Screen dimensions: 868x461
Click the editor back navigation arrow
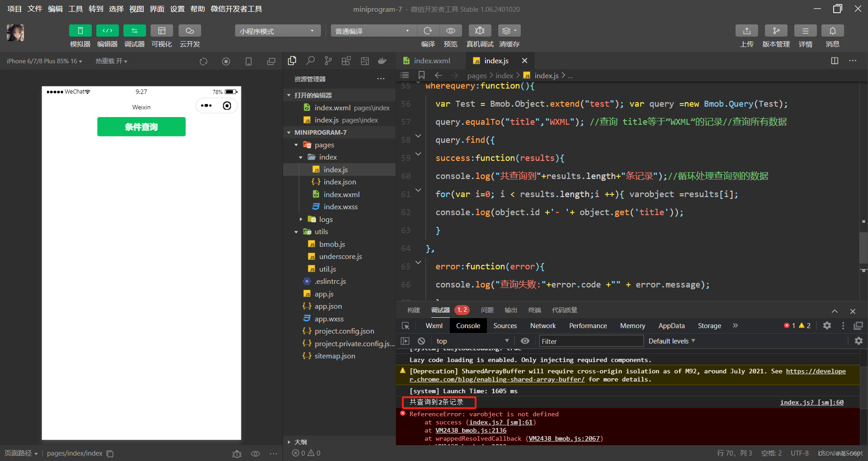tap(438, 75)
